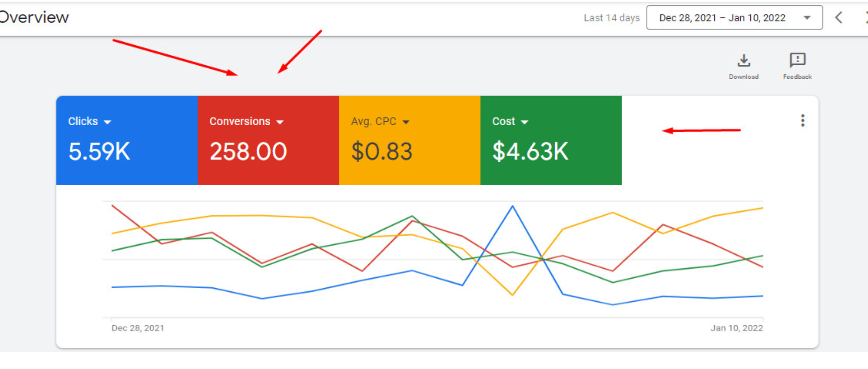Image resolution: width=868 pixels, height=369 pixels.
Task: Open the Feedback speech bubble icon
Action: 797,60
